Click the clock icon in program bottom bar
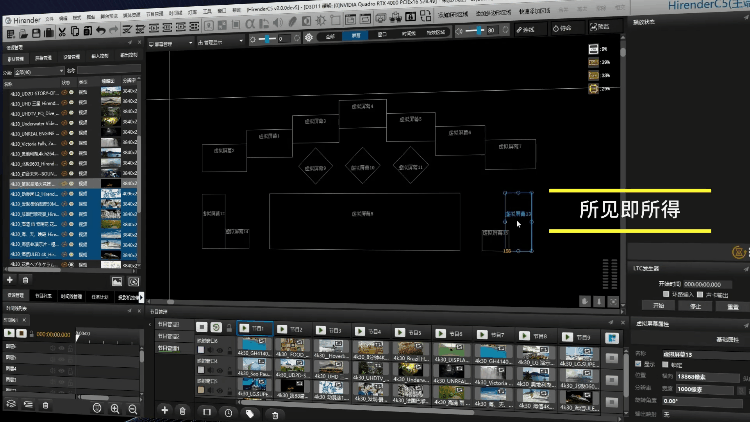 tap(228, 412)
